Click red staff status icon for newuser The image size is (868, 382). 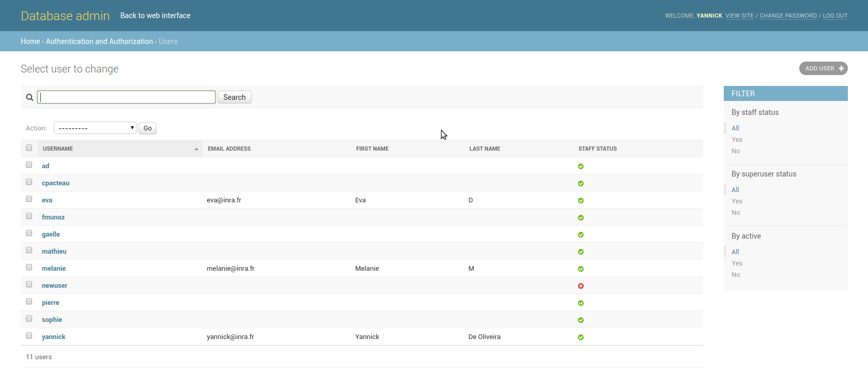581,286
